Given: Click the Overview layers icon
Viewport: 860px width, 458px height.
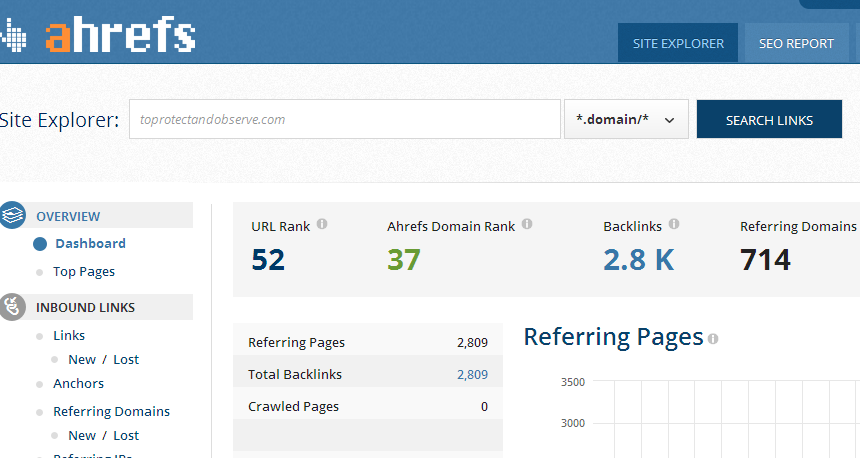Looking at the screenshot, I should click(x=12, y=215).
